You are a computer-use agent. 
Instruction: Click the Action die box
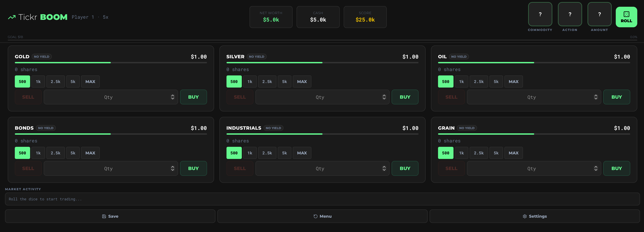(570, 14)
